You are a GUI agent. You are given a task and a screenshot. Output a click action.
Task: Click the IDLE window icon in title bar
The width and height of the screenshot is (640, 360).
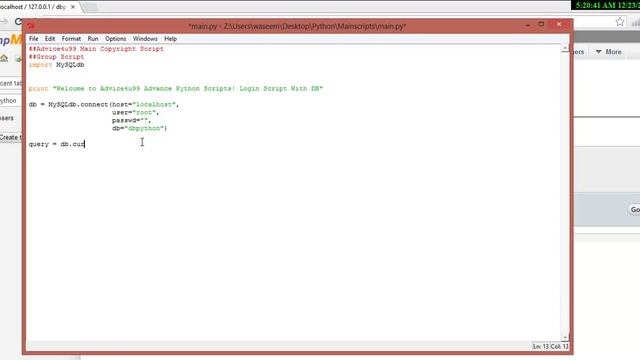click(31, 26)
